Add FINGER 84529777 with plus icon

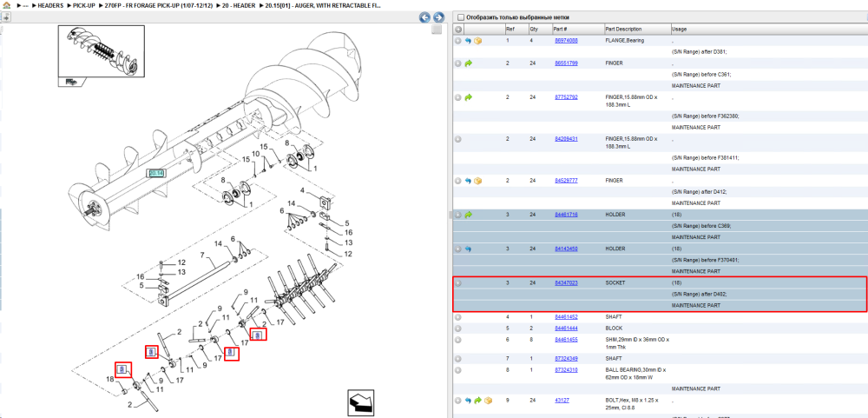pyautogui.click(x=457, y=181)
